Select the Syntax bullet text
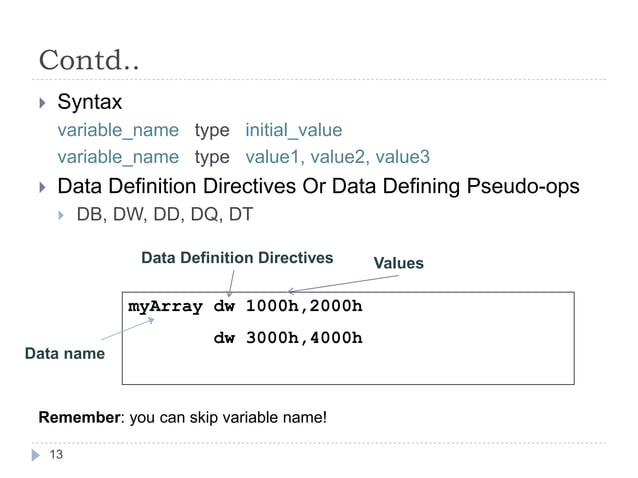 pyautogui.click(x=90, y=103)
